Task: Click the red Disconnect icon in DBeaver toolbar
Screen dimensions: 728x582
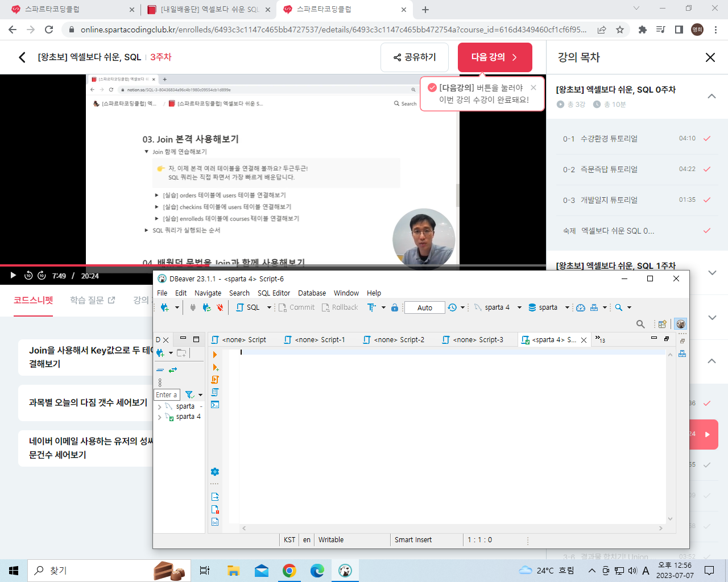Action: point(220,307)
